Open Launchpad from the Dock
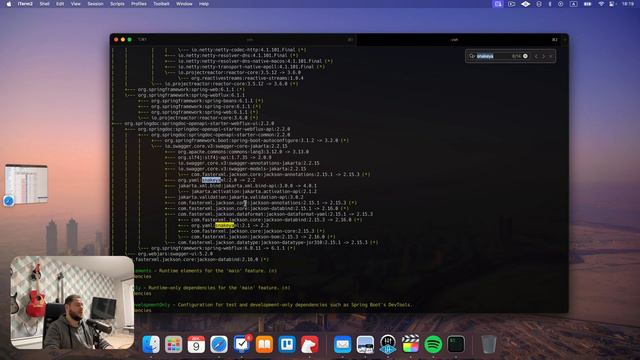Screen dimensions: 640x360 click(173, 344)
